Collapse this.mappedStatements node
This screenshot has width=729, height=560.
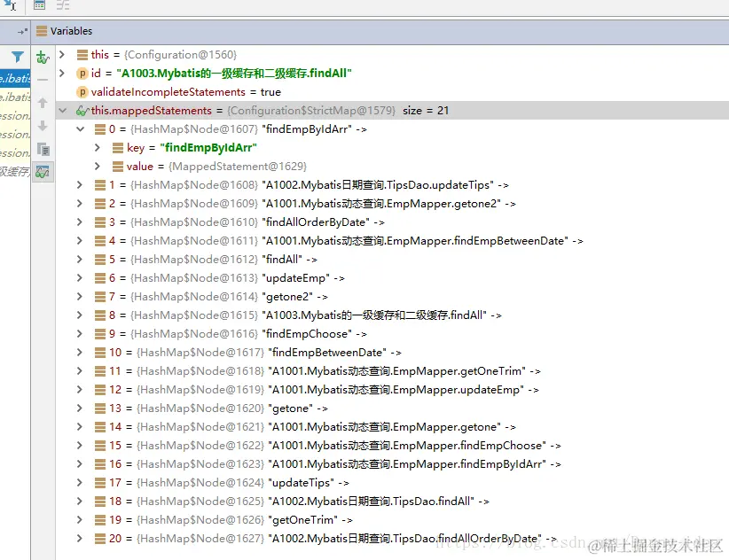pyautogui.click(x=62, y=111)
